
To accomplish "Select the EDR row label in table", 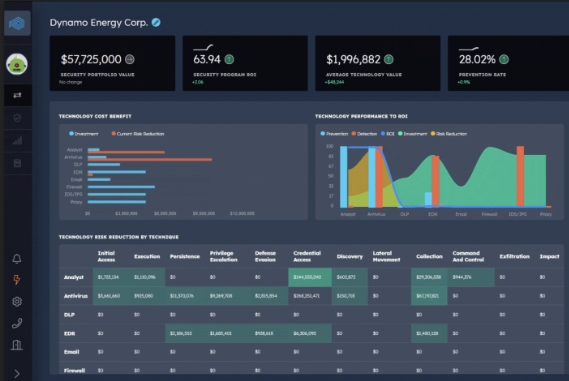I will (x=70, y=333).
